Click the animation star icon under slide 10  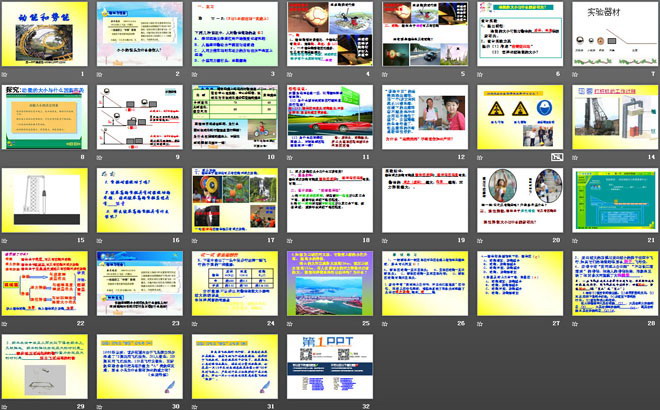[x=195, y=157]
